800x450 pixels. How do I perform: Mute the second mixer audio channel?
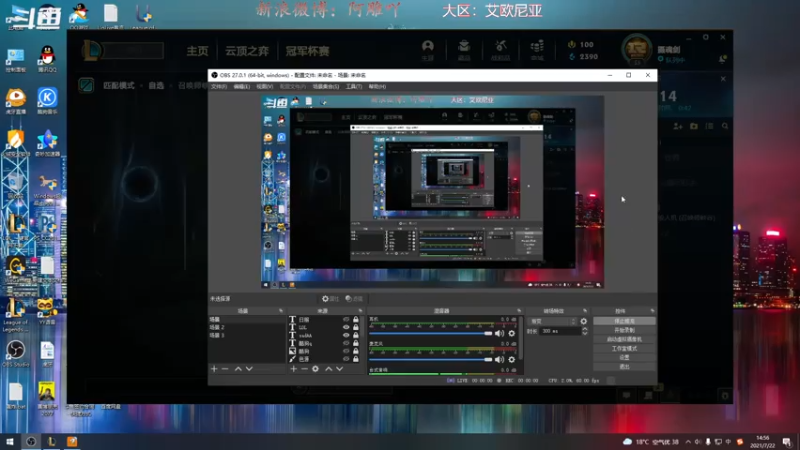(499, 360)
